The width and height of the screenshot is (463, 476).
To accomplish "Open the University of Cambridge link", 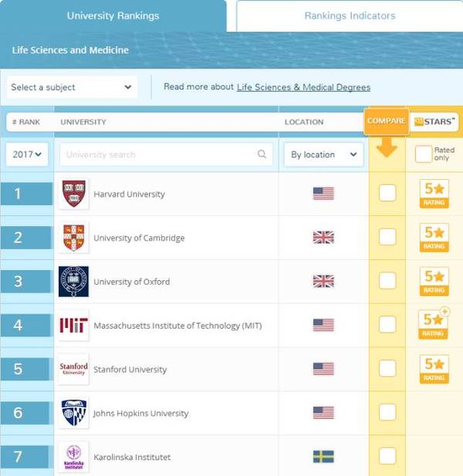I will [139, 238].
